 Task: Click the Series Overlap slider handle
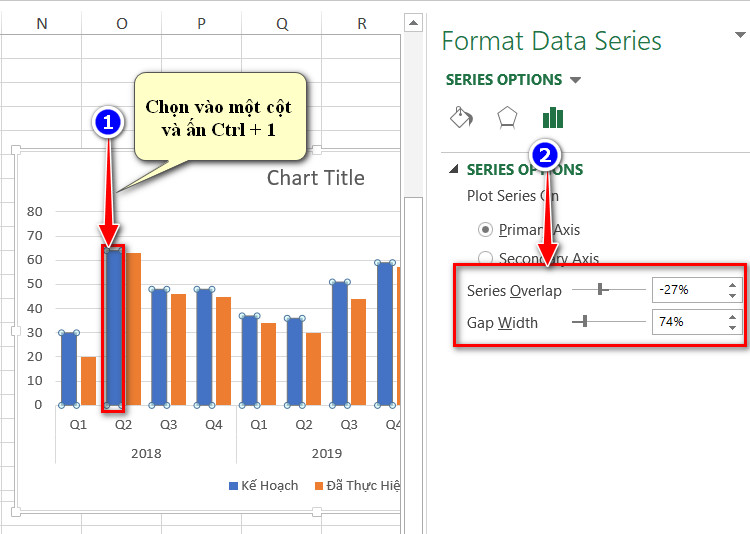602,289
